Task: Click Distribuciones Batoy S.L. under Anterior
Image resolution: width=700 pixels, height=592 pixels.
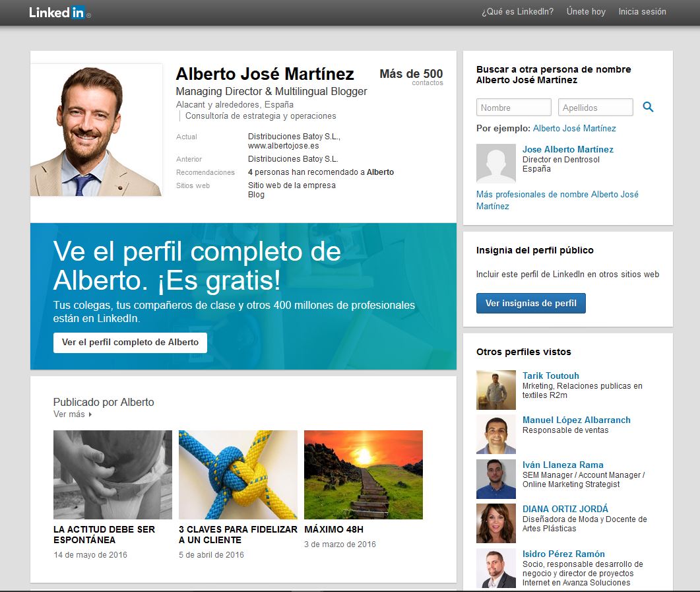Action: point(293,159)
